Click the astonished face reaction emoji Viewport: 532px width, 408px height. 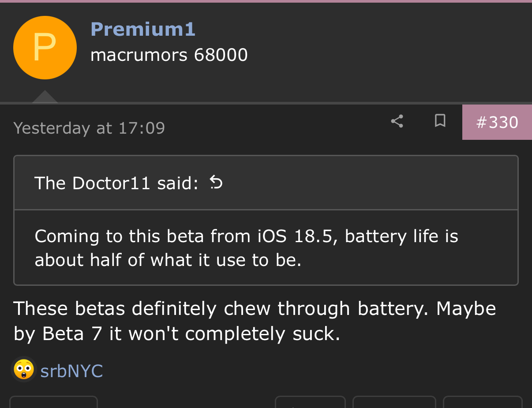(23, 370)
